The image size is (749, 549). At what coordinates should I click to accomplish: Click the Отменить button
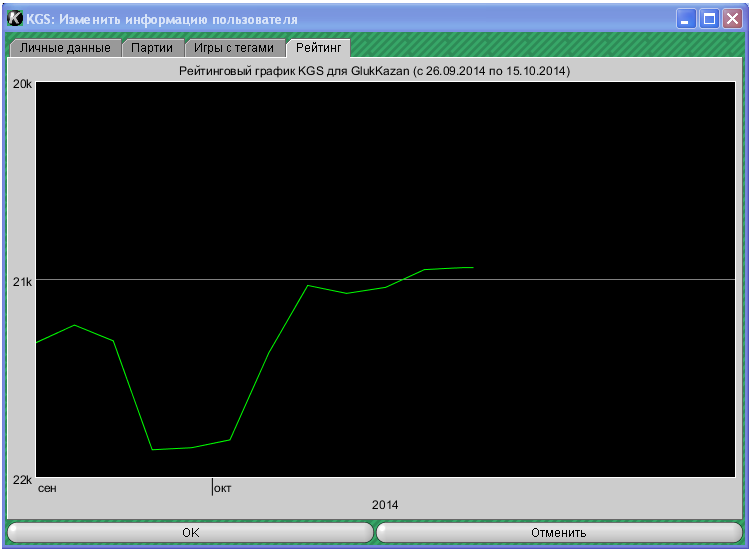(559, 532)
